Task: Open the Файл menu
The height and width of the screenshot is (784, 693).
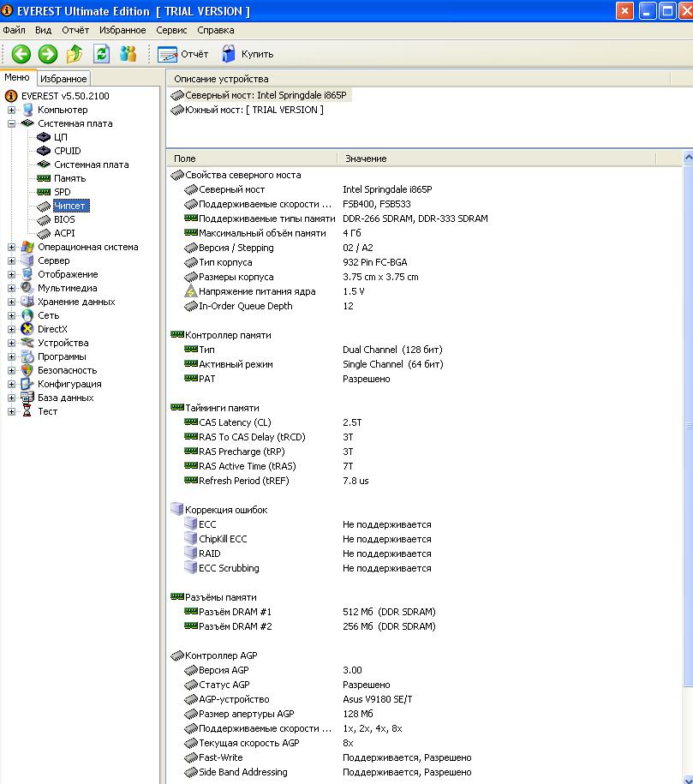Action: pos(14,30)
